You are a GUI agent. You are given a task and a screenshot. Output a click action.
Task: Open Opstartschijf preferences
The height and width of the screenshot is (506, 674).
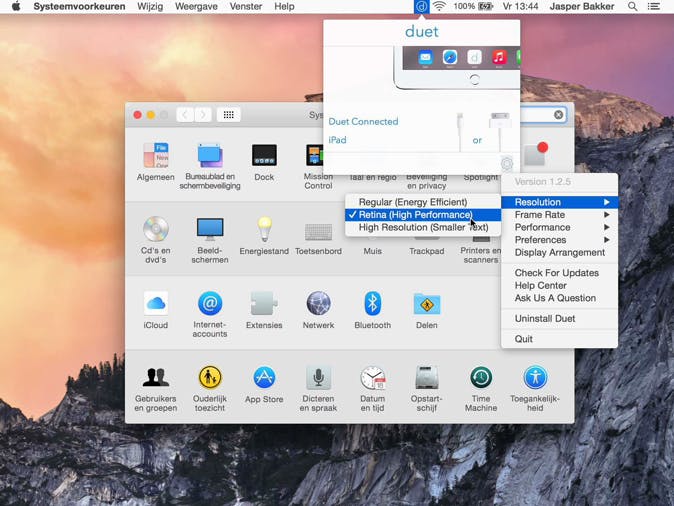tap(426, 388)
